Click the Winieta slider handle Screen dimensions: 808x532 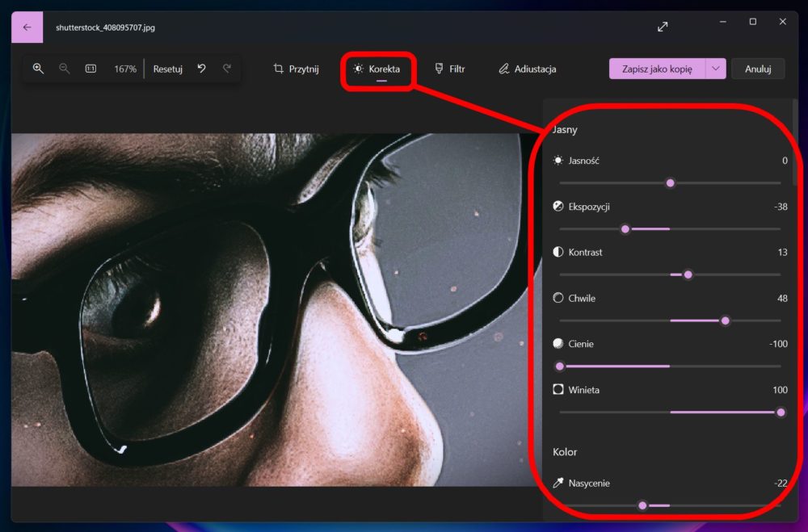781,412
